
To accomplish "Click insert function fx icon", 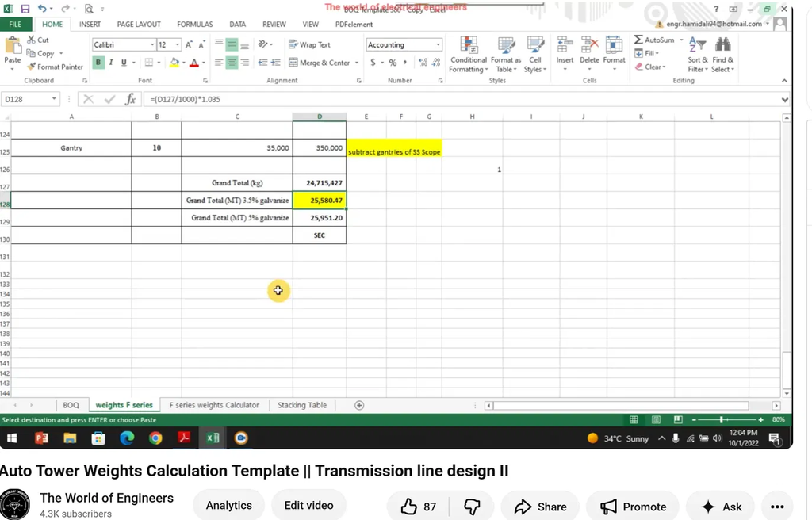I will 131,99.
